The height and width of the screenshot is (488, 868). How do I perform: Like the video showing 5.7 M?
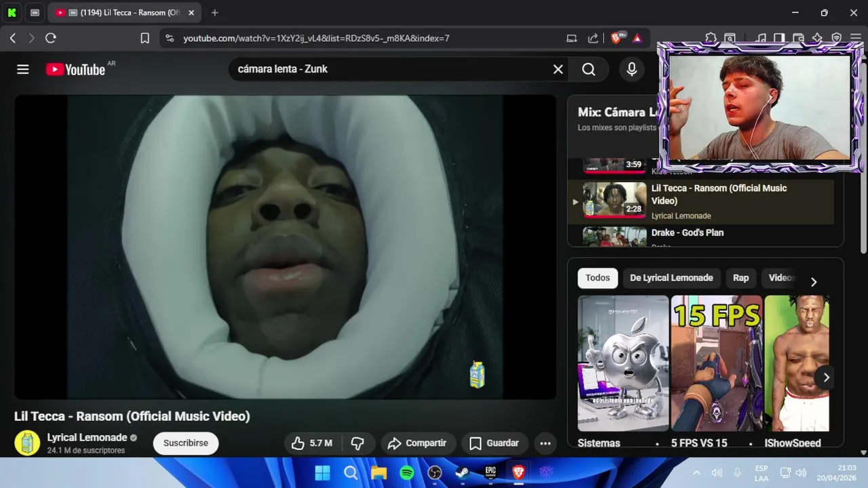[312, 443]
